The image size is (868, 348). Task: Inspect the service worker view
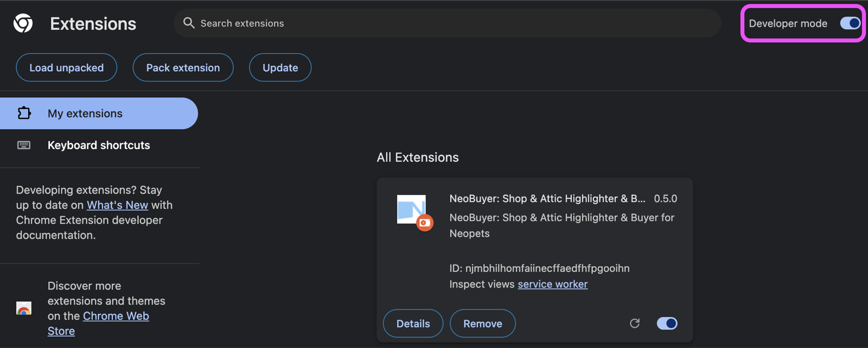point(552,284)
